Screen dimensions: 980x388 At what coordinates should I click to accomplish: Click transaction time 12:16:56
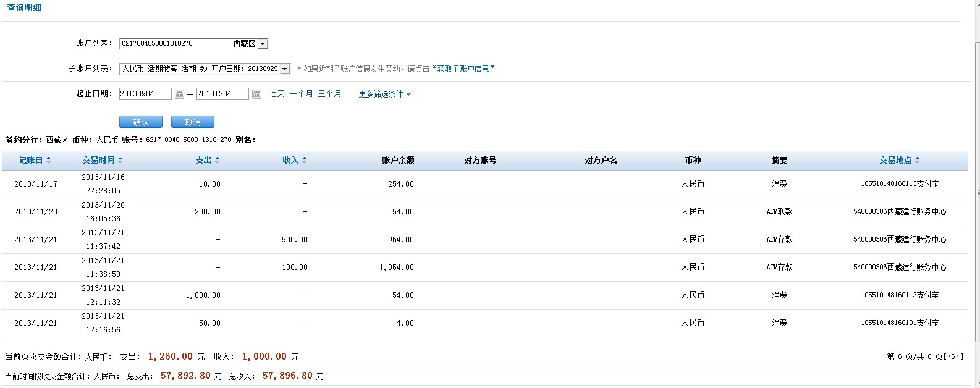click(103, 330)
